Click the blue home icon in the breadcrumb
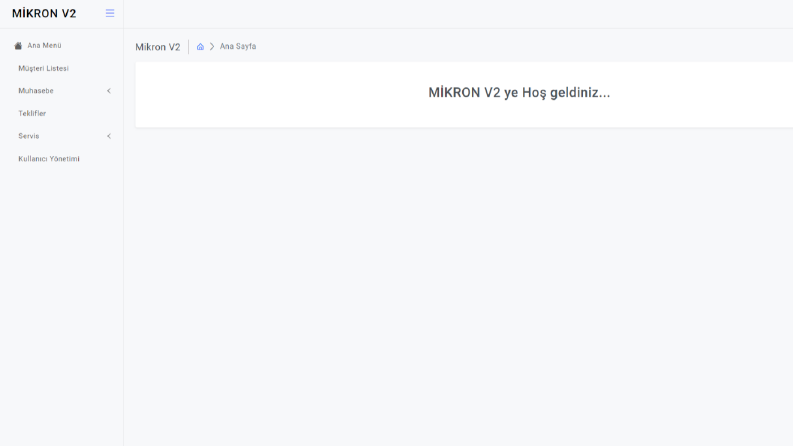 click(x=200, y=47)
